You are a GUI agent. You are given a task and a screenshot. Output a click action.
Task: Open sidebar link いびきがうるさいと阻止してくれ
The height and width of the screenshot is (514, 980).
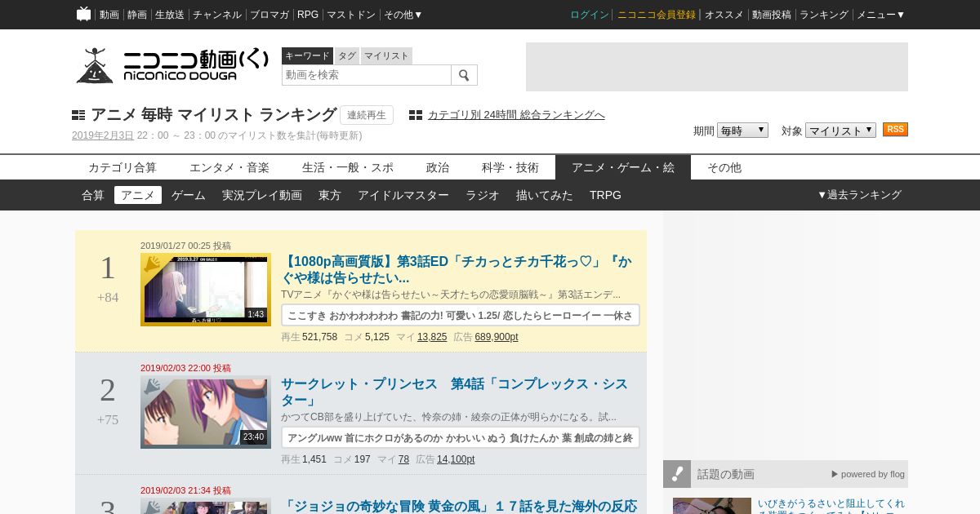(831, 504)
